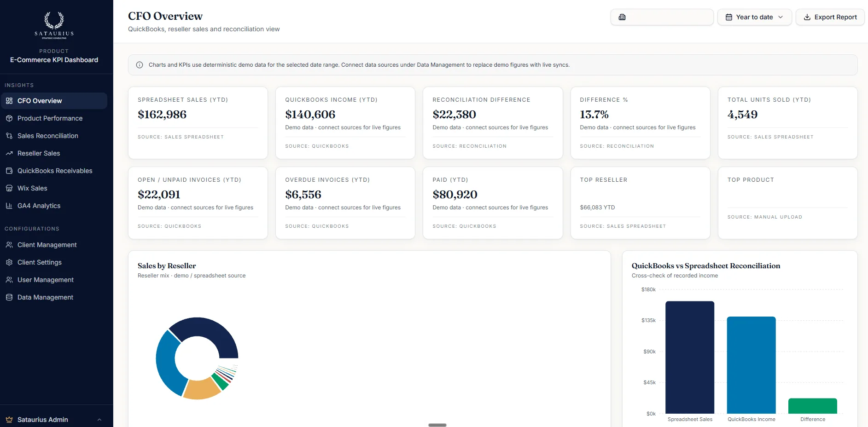Click the Client Management people icon
This screenshot has height=427, width=868.
[x=9, y=245]
